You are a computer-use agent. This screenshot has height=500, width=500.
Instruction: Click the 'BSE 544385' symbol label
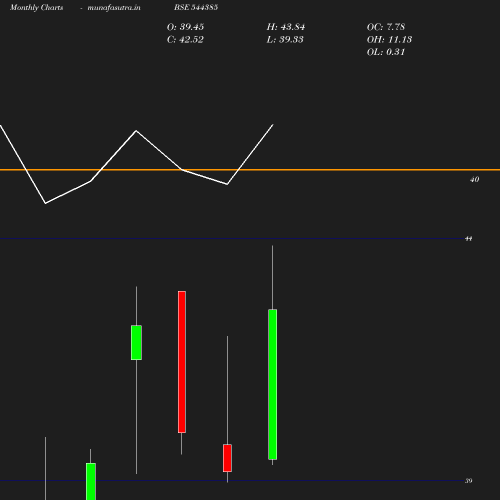tap(196, 7)
